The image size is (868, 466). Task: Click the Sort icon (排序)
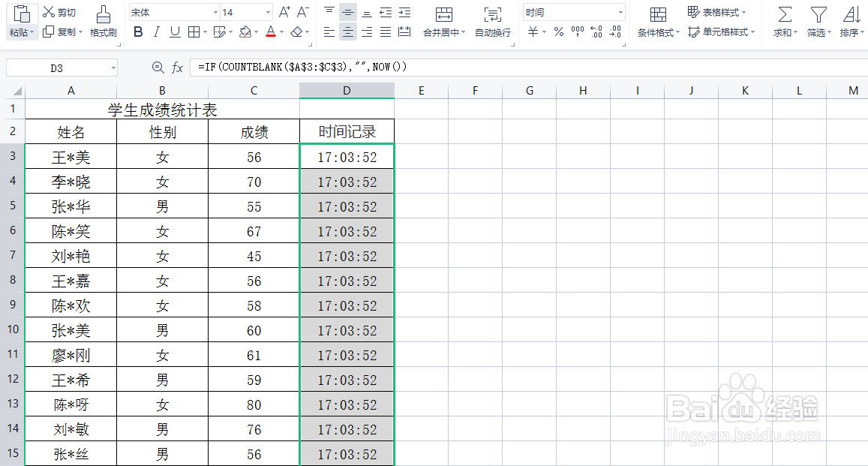coord(851,14)
